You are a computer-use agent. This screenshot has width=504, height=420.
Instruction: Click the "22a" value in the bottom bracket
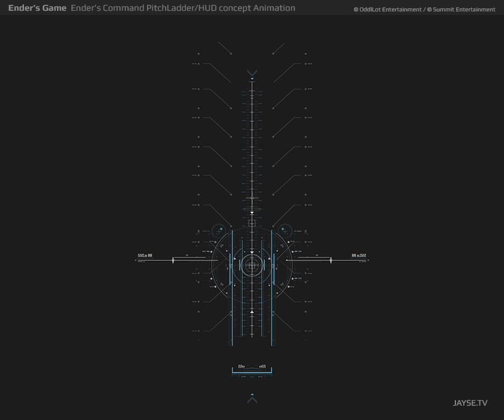coord(241,367)
